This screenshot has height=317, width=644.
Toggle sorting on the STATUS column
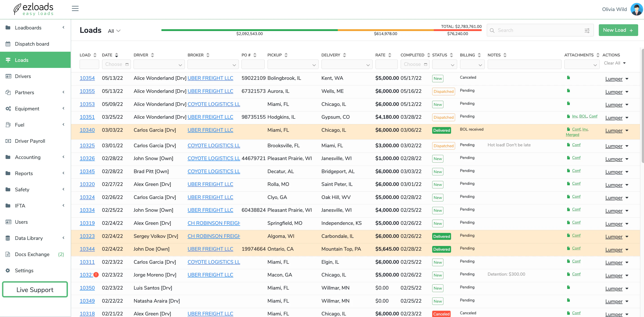(451, 55)
